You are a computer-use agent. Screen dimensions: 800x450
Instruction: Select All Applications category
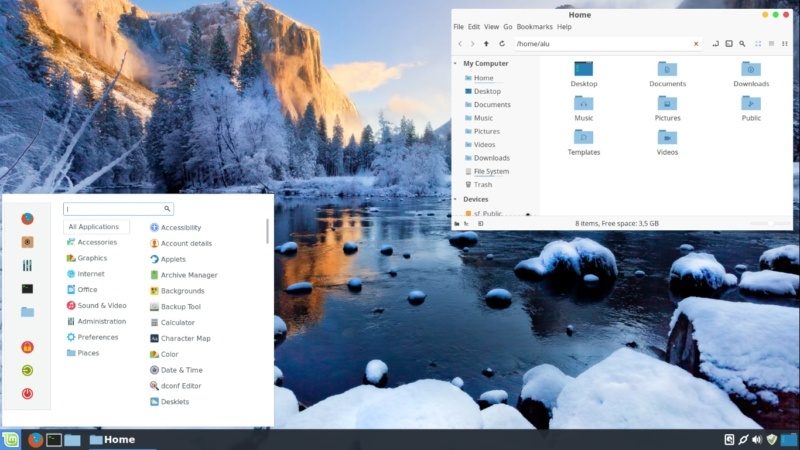tap(96, 227)
